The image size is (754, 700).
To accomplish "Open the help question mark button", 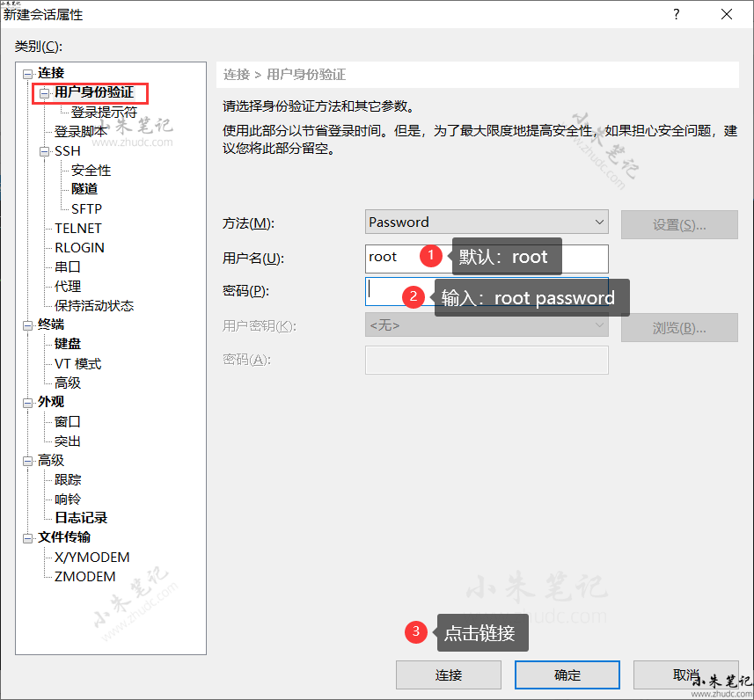I will coord(676,14).
